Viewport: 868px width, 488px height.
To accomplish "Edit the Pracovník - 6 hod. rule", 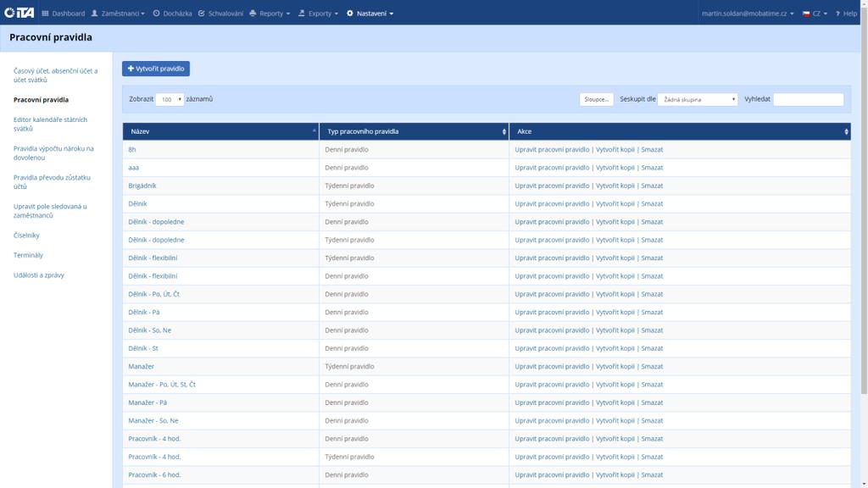I will tap(552, 474).
